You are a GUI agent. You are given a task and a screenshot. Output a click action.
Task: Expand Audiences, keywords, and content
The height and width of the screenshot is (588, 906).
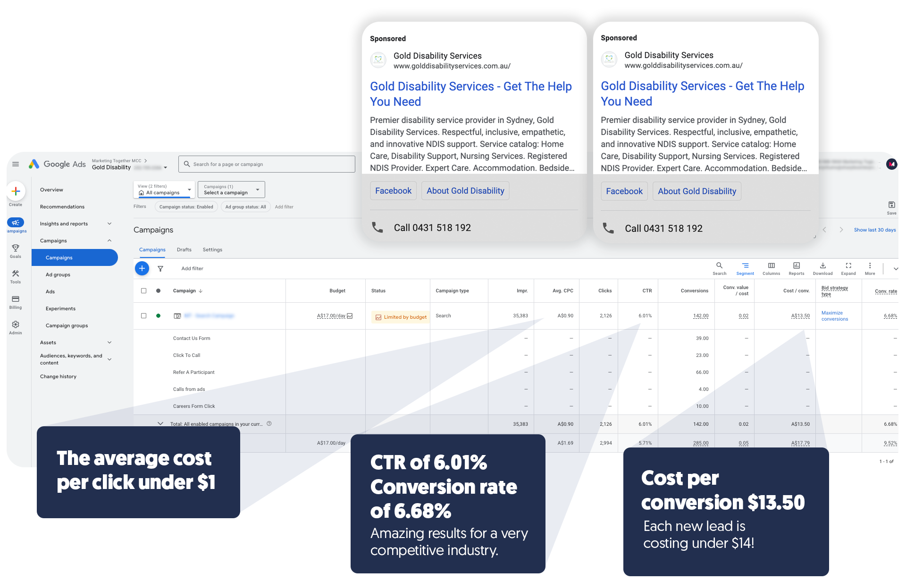tap(109, 359)
